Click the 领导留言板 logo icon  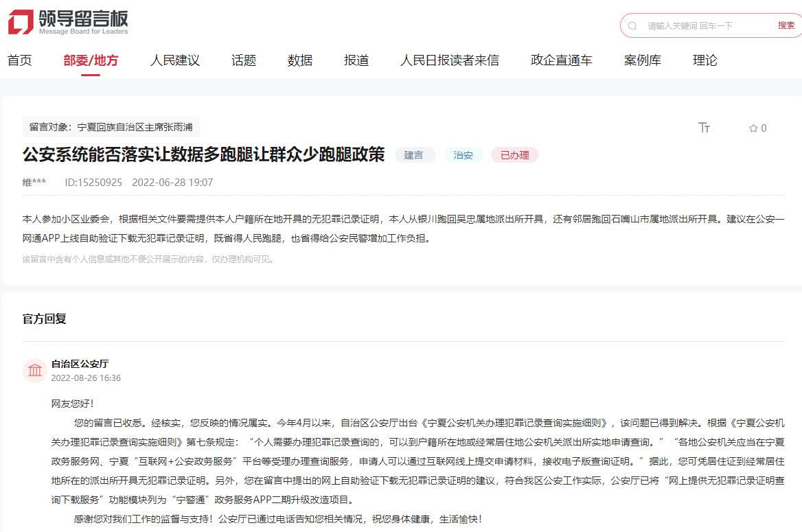tap(21, 23)
